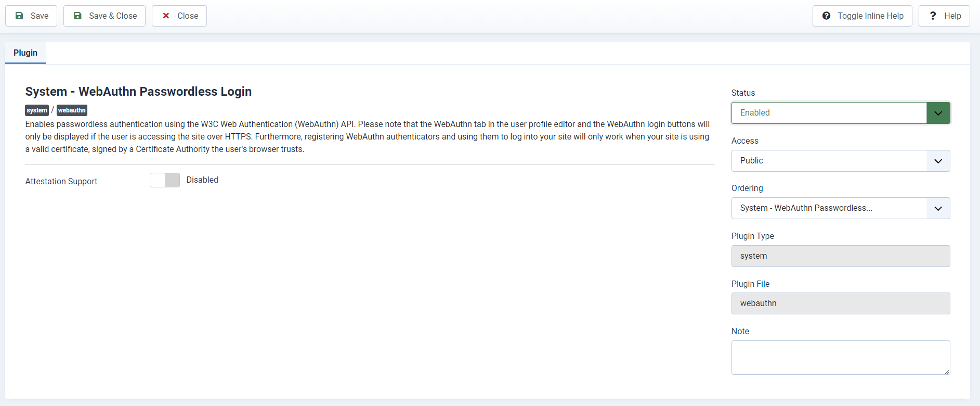Image resolution: width=980 pixels, height=406 pixels.
Task: Click the 'Status' field label
Action: click(x=743, y=93)
